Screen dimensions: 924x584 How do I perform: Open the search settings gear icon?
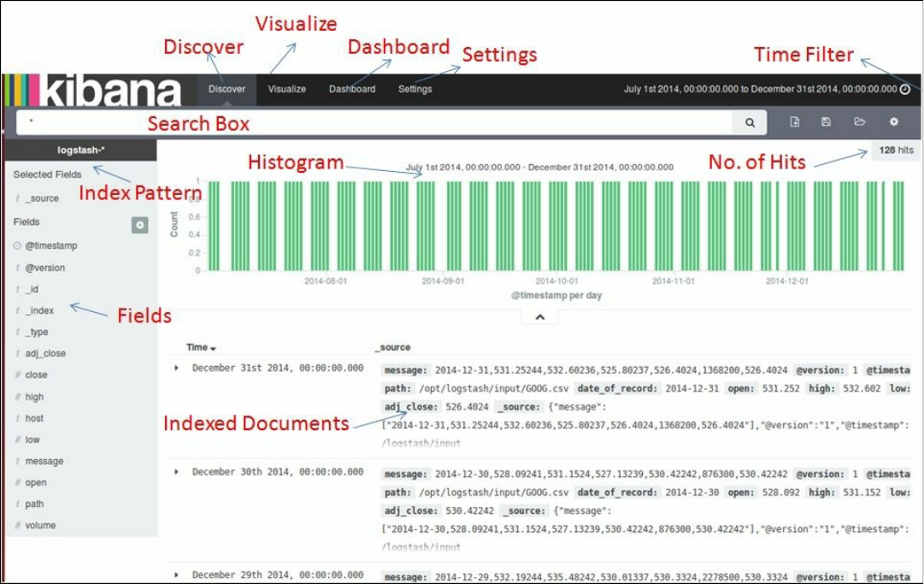pyautogui.click(x=894, y=121)
